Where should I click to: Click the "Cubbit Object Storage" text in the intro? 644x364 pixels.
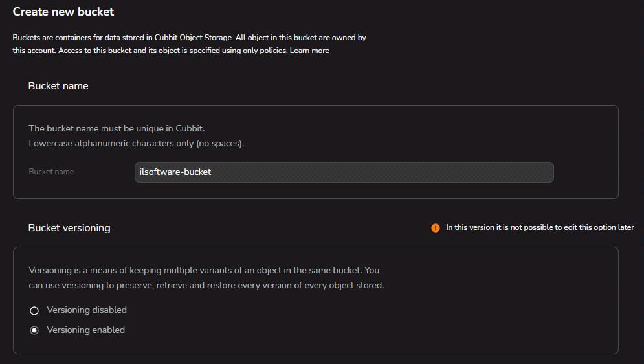coord(194,38)
